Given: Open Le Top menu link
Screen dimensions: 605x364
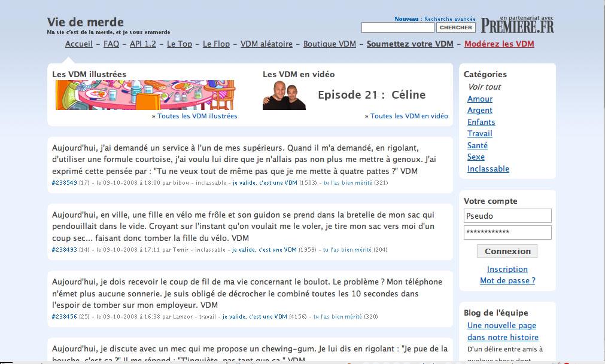Looking at the screenshot, I should tap(180, 44).
